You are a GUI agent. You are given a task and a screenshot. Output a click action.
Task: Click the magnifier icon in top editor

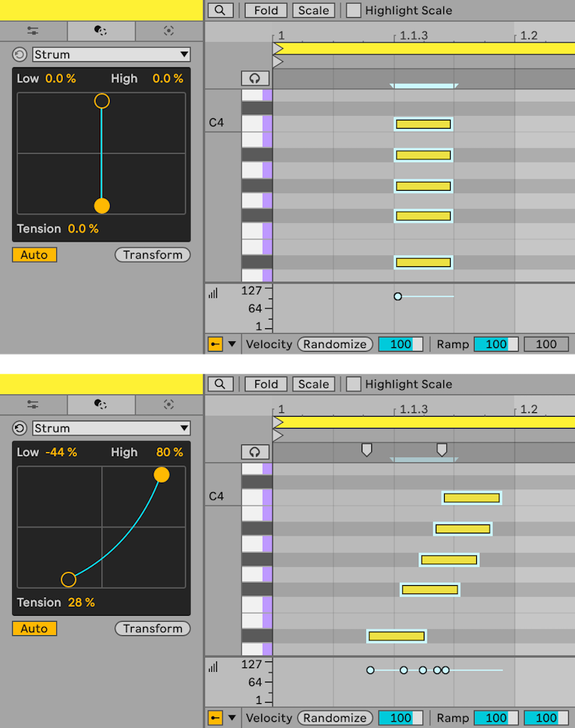click(220, 10)
